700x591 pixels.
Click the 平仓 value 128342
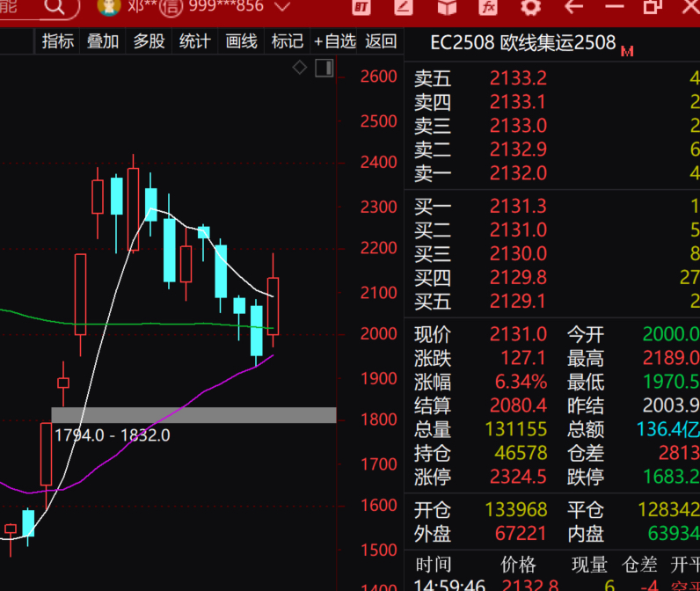click(668, 510)
